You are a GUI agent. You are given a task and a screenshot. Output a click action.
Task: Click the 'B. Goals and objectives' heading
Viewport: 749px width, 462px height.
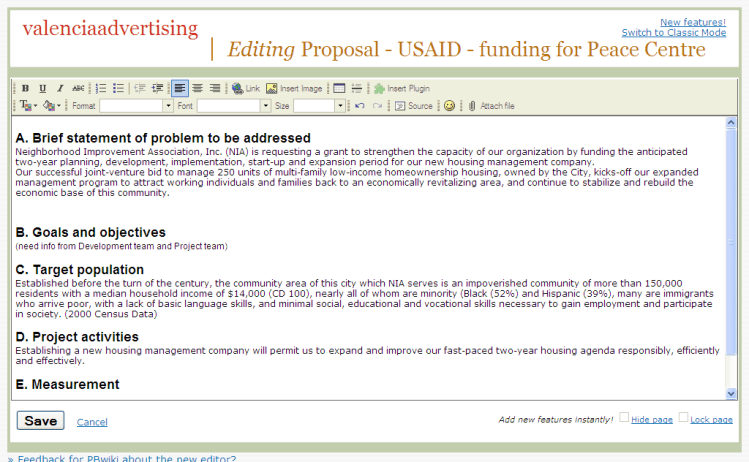(90, 232)
